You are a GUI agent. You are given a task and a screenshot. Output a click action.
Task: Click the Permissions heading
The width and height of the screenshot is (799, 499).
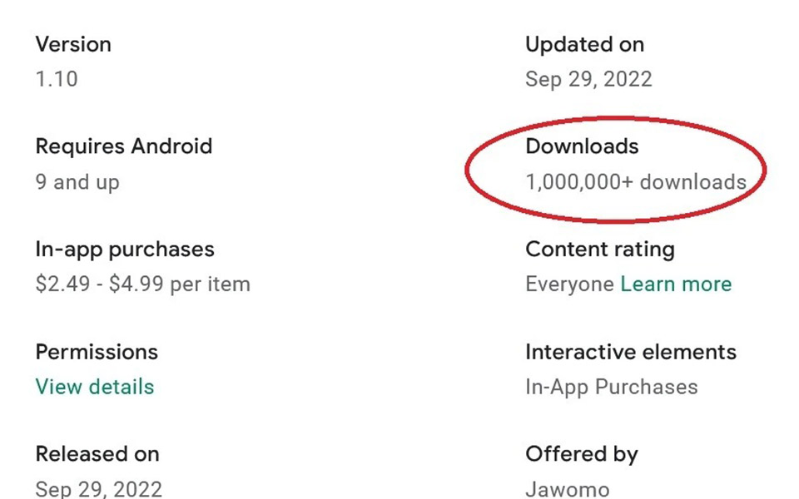97,352
